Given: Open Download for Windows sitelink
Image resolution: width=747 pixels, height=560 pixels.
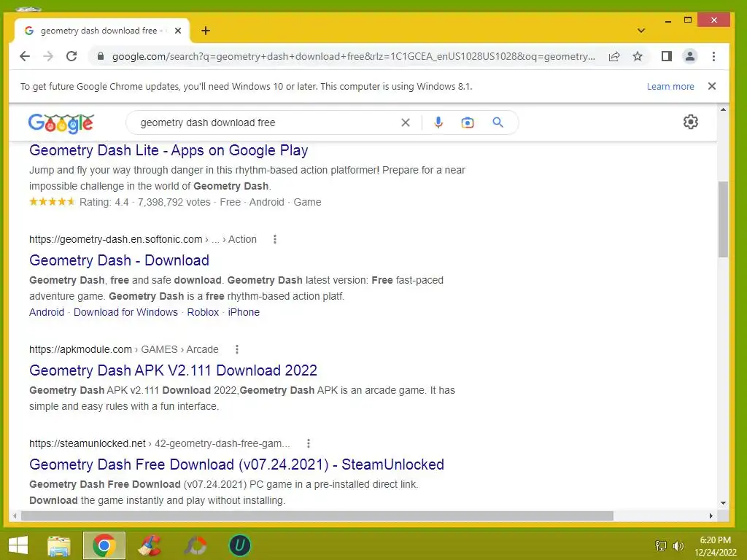Looking at the screenshot, I should click(x=125, y=312).
